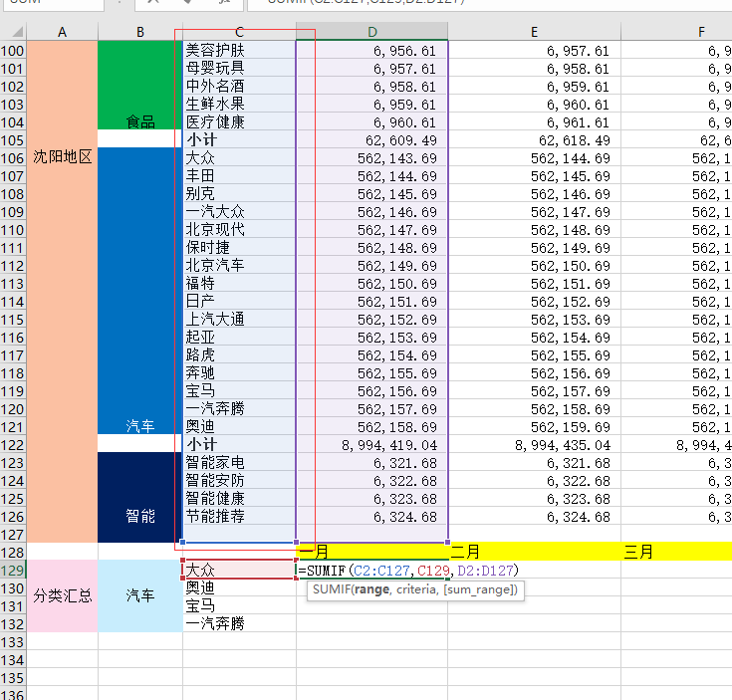Click the dark navy 智能 category cell

click(140, 498)
